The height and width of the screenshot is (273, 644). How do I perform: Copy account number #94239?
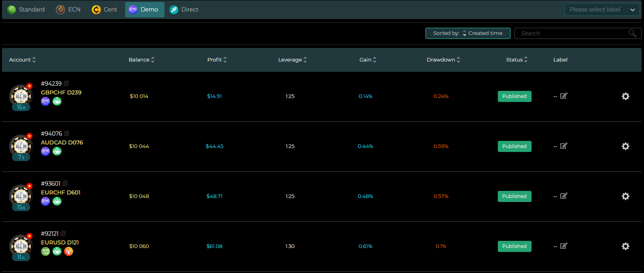[66, 84]
